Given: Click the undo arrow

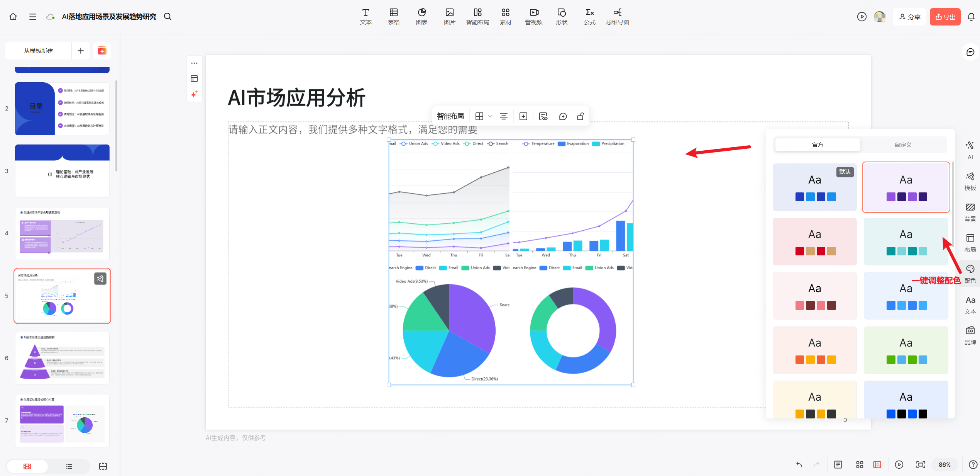Looking at the screenshot, I should coord(799,465).
